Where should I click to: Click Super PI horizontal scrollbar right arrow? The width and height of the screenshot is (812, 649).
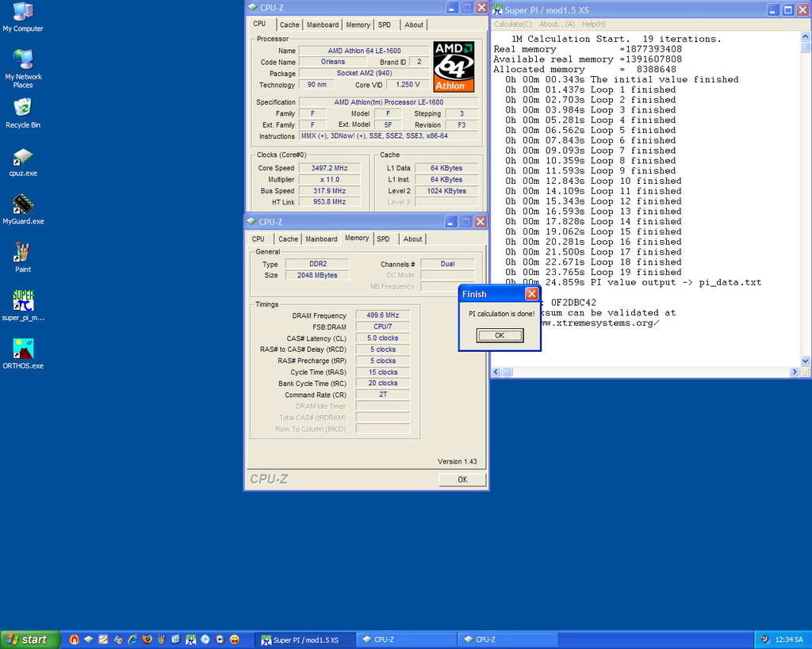coord(795,372)
